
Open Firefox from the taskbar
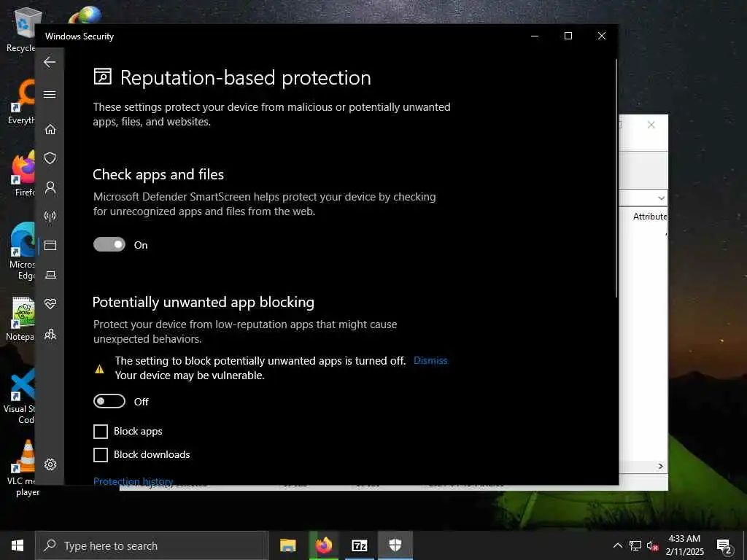tap(323, 545)
